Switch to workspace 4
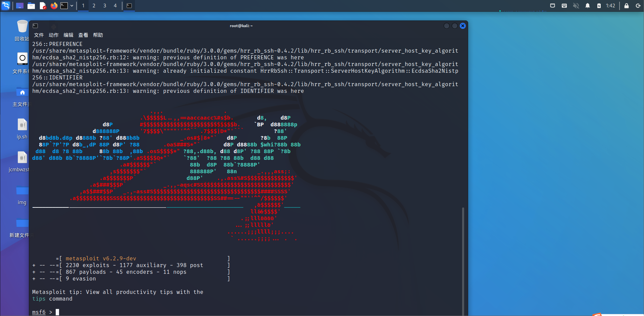 tap(115, 6)
